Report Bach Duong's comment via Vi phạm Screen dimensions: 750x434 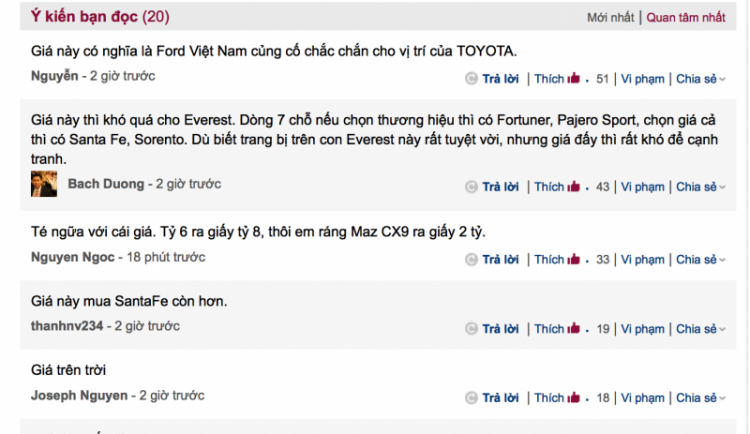(642, 187)
